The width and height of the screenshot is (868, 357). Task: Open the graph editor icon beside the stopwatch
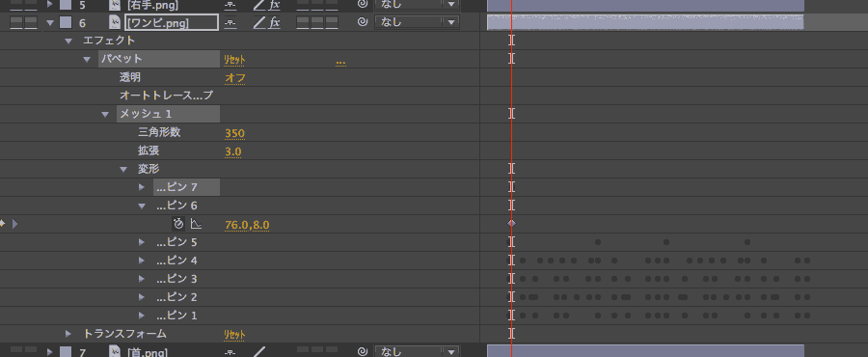196,224
